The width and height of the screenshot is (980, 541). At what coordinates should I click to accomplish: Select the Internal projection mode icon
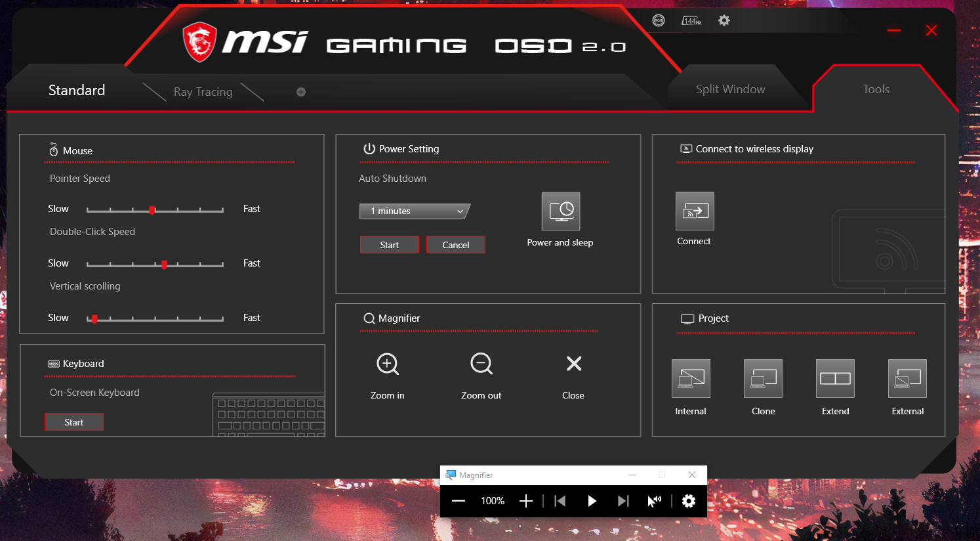pos(691,379)
